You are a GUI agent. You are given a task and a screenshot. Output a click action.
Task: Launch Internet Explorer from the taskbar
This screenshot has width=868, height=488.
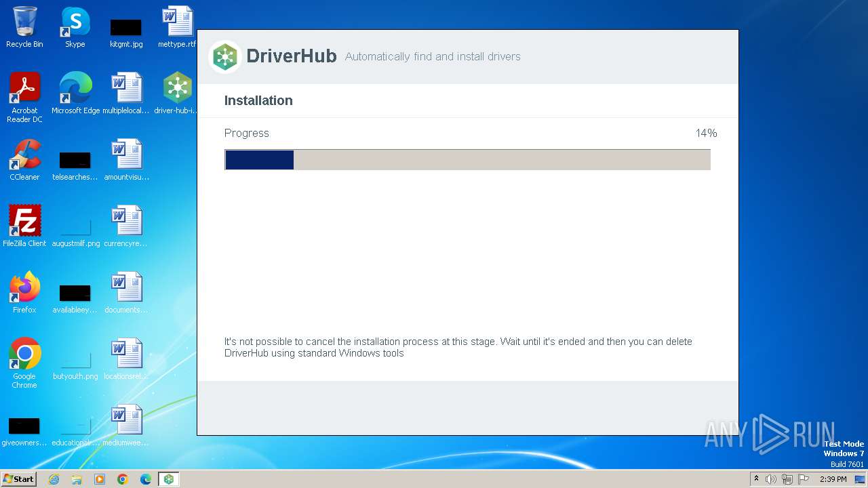(x=54, y=479)
